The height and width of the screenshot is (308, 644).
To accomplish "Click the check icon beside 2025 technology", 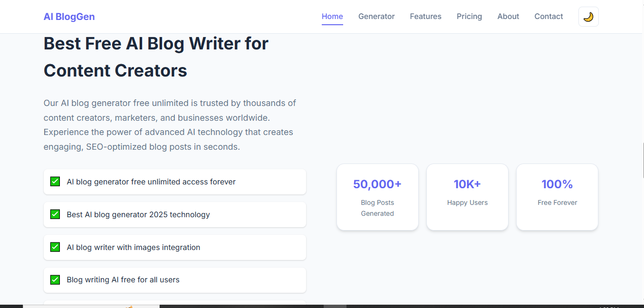I will tap(55, 214).
